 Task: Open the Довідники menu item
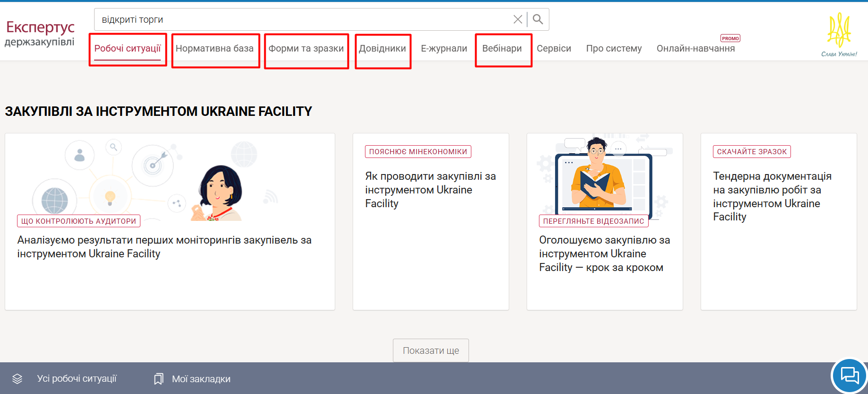pyautogui.click(x=382, y=48)
